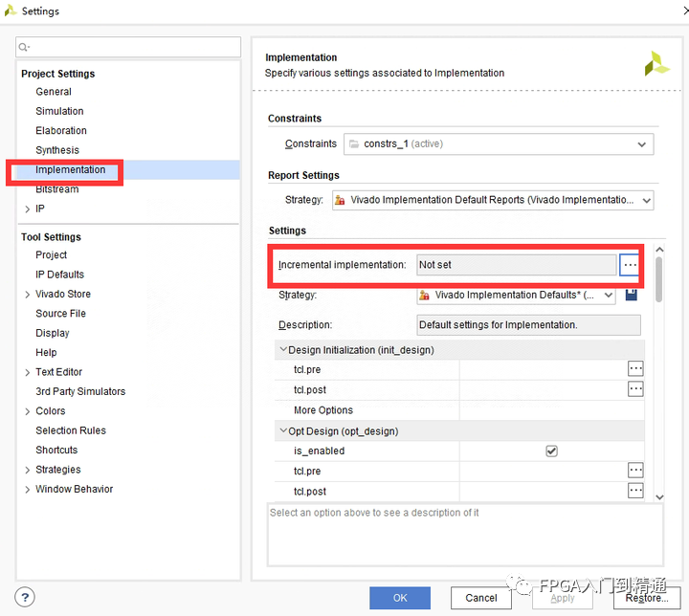The width and height of the screenshot is (689, 616).
Task: Open browse button for init_design tcl.post
Action: coord(635,389)
